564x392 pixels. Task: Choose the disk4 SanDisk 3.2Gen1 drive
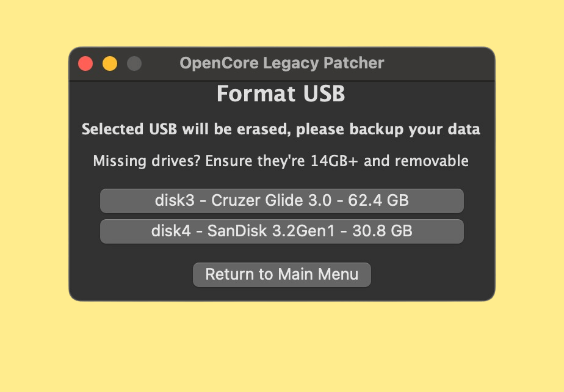(x=281, y=231)
